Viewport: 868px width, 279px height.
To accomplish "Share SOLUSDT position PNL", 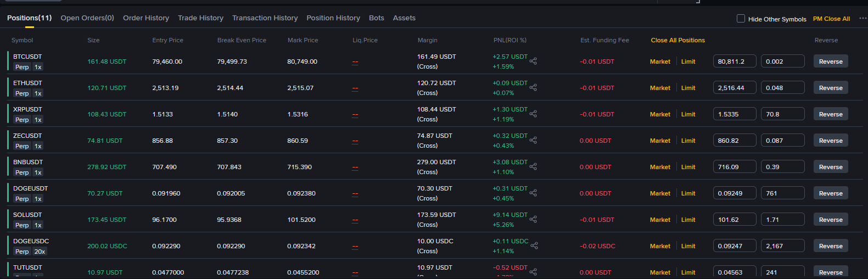I will click(533, 219).
